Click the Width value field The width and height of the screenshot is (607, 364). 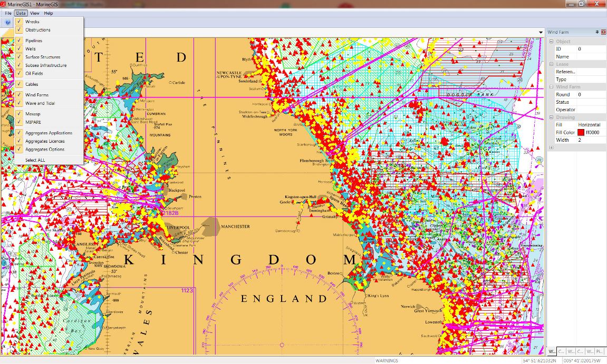[x=591, y=140]
